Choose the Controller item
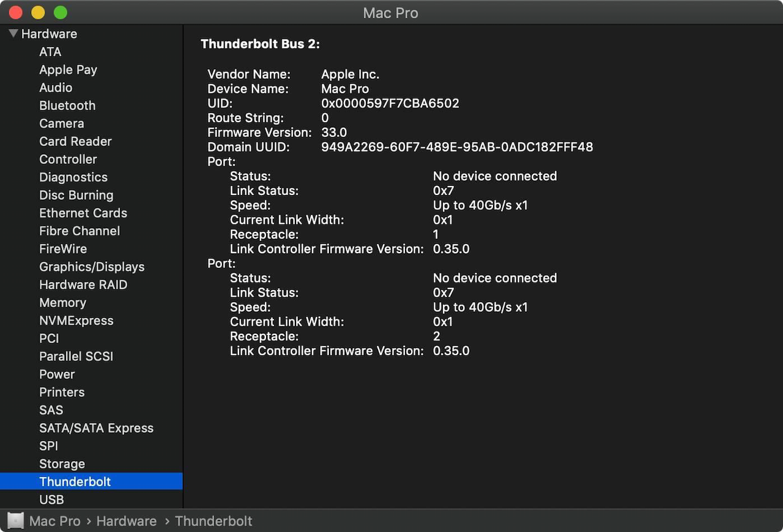Viewport: 783px width, 532px height. (68, 159)
